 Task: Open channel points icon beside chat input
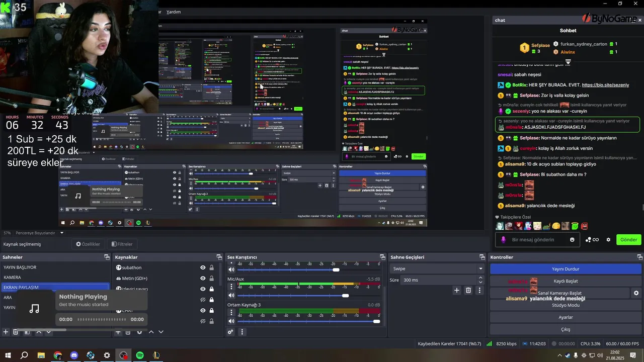point(592,239)
